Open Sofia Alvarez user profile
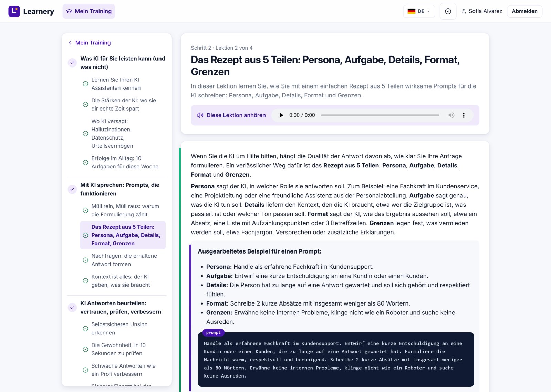551x392 pixels. (x=482, y=11)
